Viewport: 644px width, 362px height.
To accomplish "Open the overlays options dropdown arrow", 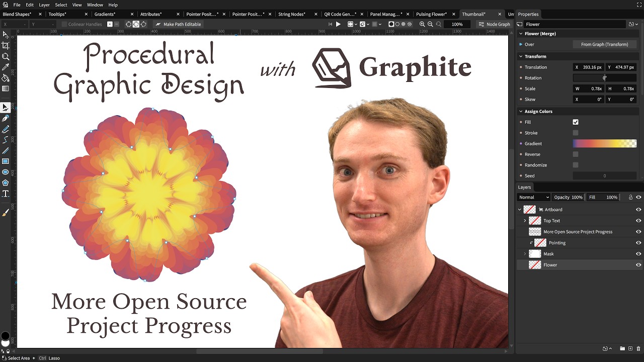I will pyautogui.click(x=356, y=24).
